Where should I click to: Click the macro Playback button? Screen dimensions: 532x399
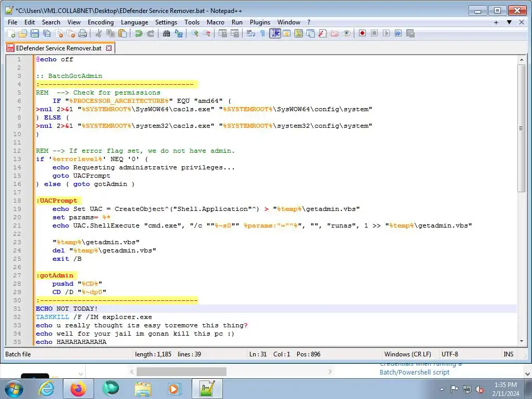click(386, 33)
